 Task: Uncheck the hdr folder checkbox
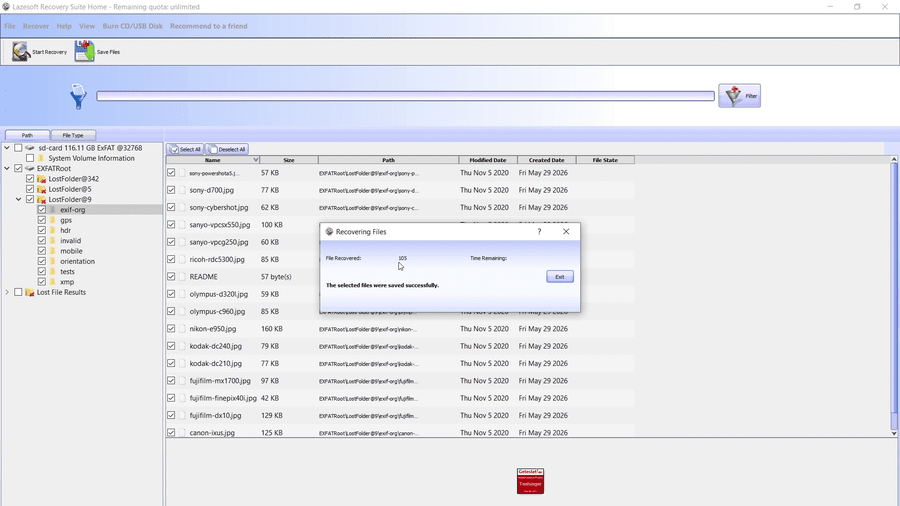tap(42, 231)
